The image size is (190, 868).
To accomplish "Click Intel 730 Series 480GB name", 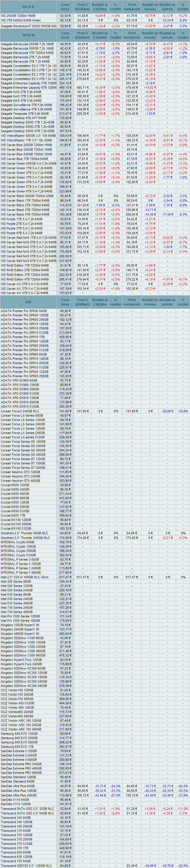I will pyautogui.click(x=17, y=612).
